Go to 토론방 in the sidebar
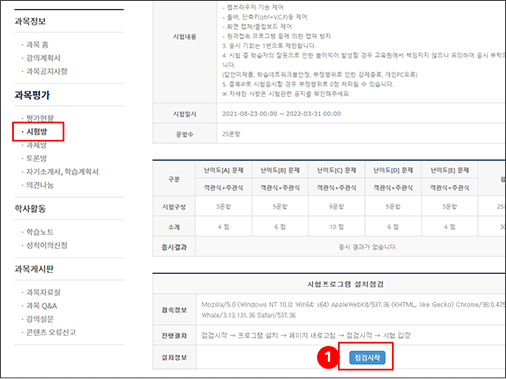Screen dimensions: 506x379 [x=36, y=158]
